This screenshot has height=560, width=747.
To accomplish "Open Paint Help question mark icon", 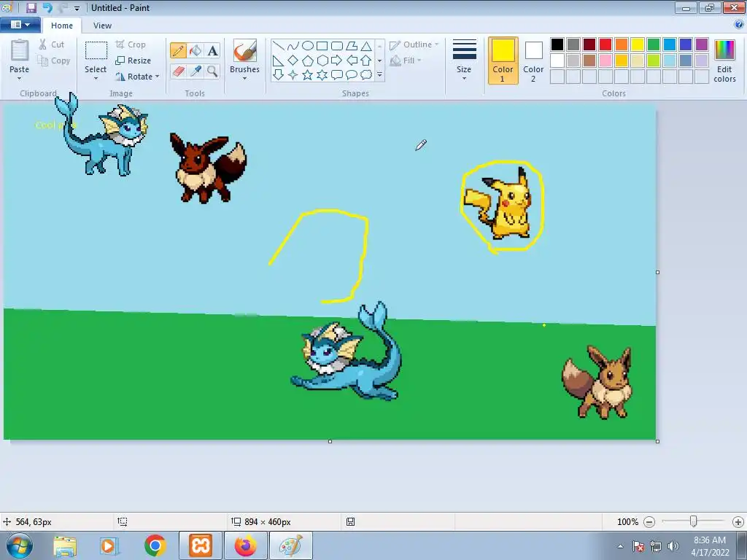I will click(738, 24).
